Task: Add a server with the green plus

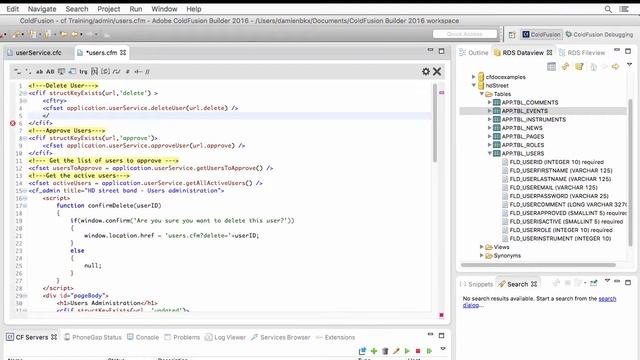Action: [x=373, y=351]
